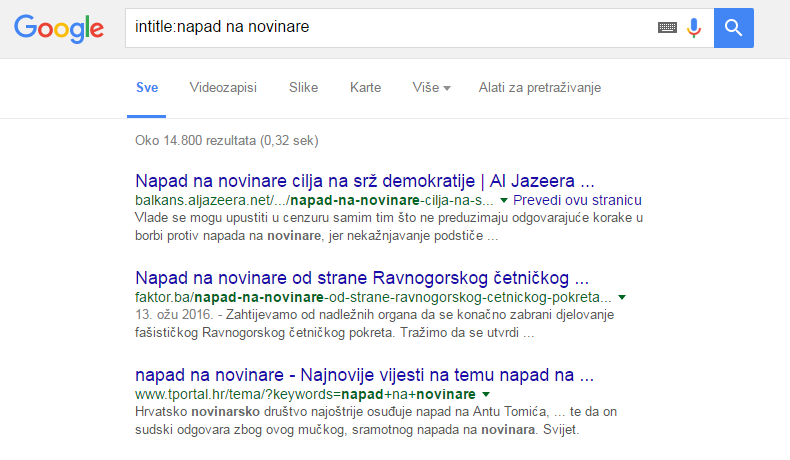Select the Sve tab
This screenshot has height=460, width=790.
147,88
